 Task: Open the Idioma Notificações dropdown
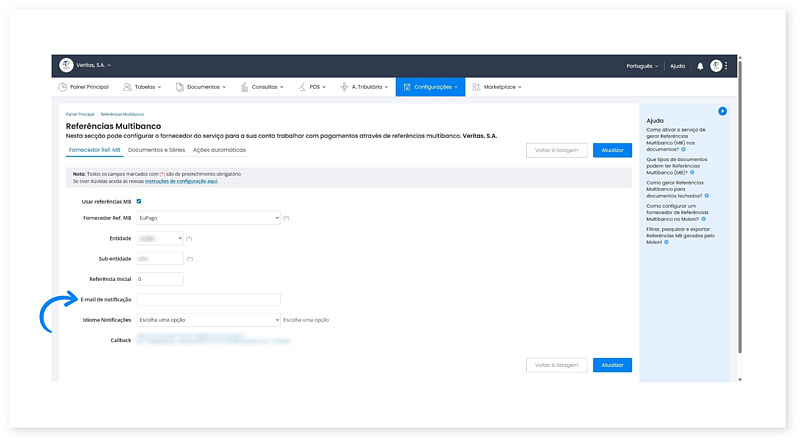pyautogui.click(x=208, y=320)
